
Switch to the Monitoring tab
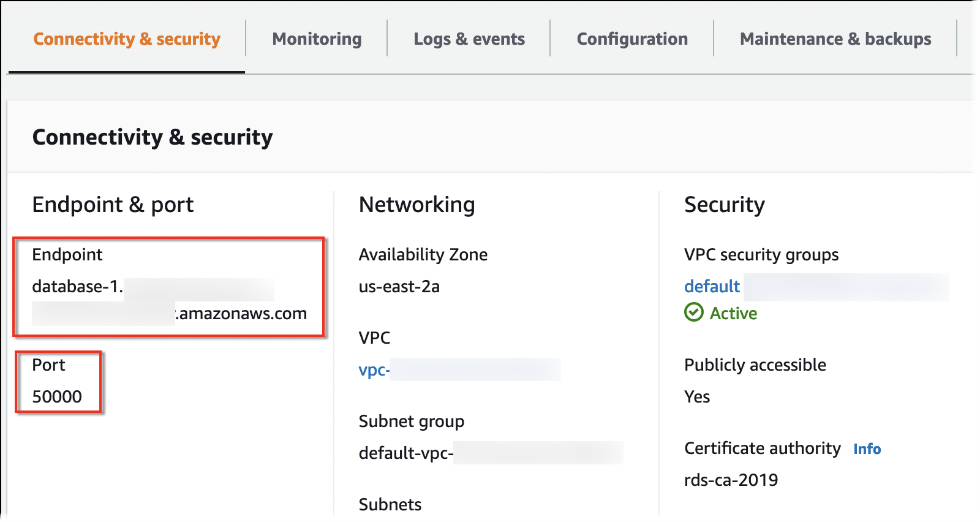[317, 39]
